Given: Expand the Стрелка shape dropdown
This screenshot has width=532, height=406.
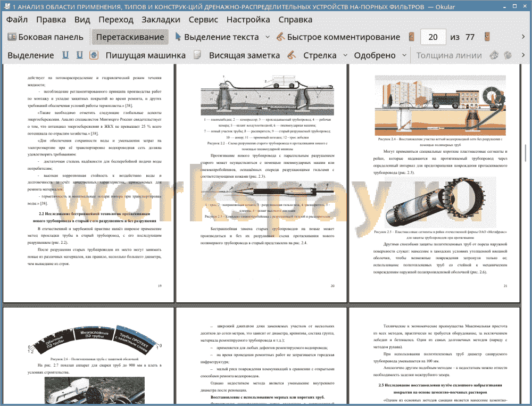Looking at the screenshot, I should pos(345,55).
